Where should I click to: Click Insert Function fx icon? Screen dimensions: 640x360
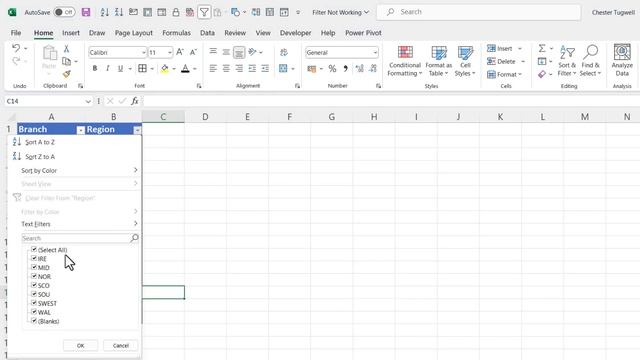coord(135,101)
